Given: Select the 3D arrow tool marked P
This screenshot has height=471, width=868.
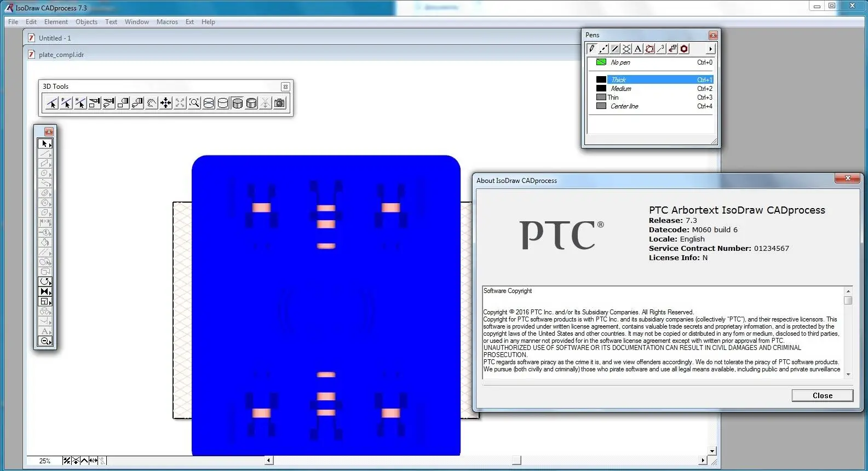Looking at the screenshot, I should point(66,103).
